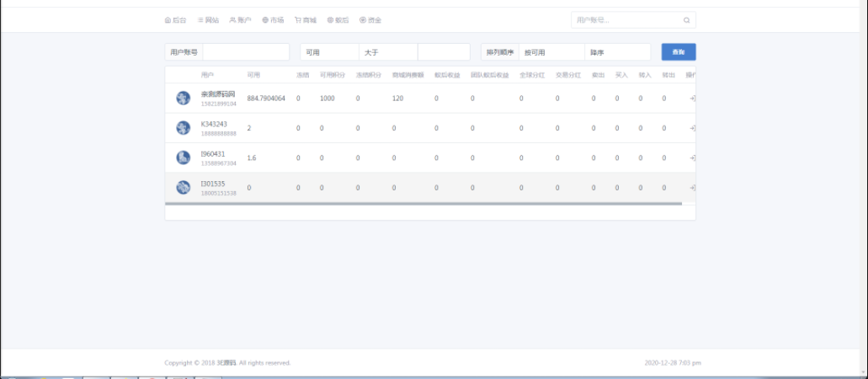Image resolution: width=868 pixels, height=379 pixels.
Task: Focus the 用户账号 filter input field
Action: click(x=247, y=52)
